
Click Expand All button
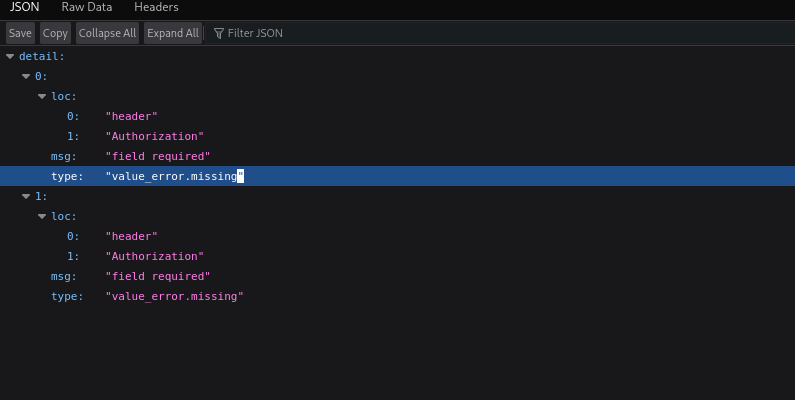coord(173,33)
